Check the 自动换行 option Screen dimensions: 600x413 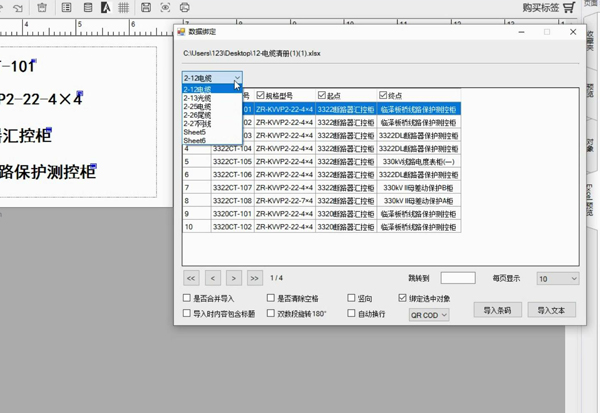(x=352, y=313)
